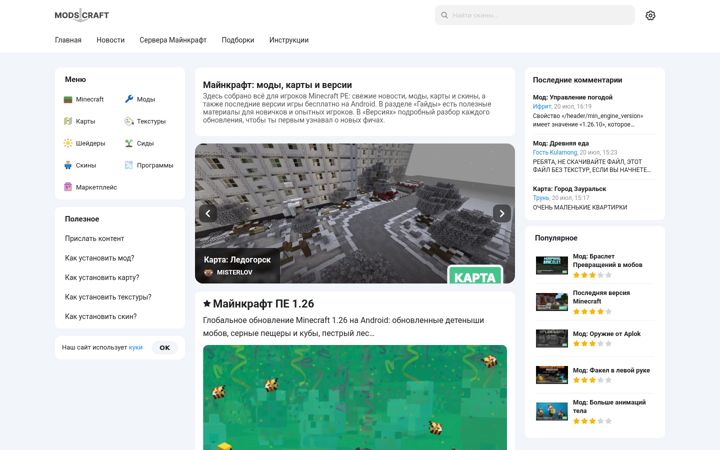Open the Текстуры menu link
720x450 pixels.
(151, 121)
